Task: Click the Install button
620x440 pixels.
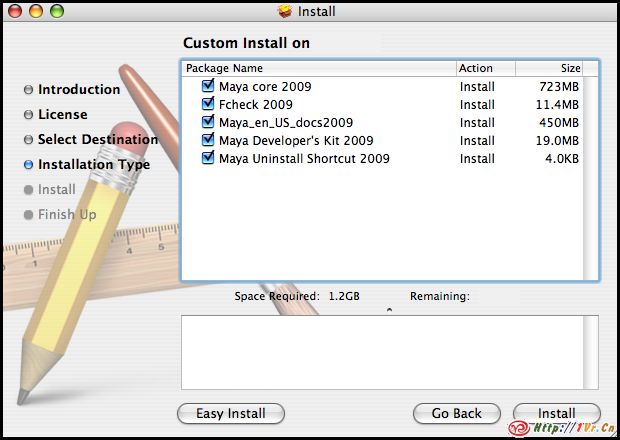Action: (556, 413)
